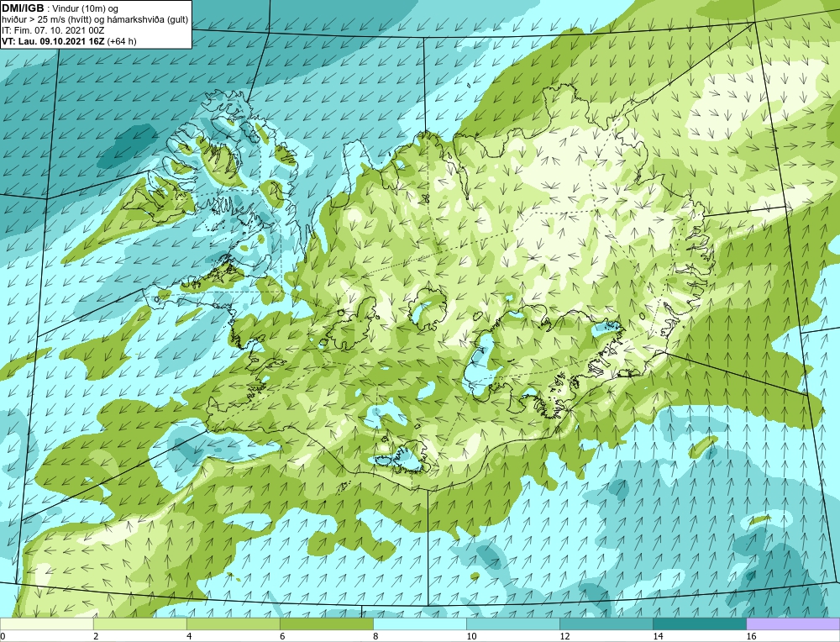Click the 14–16 m/s dark teal legend swatch
This screenshot has height=642, width=840.
(699, 624)
